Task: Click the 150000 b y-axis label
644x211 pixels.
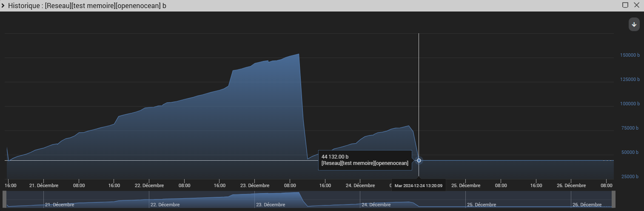Action: click(629, 55)
